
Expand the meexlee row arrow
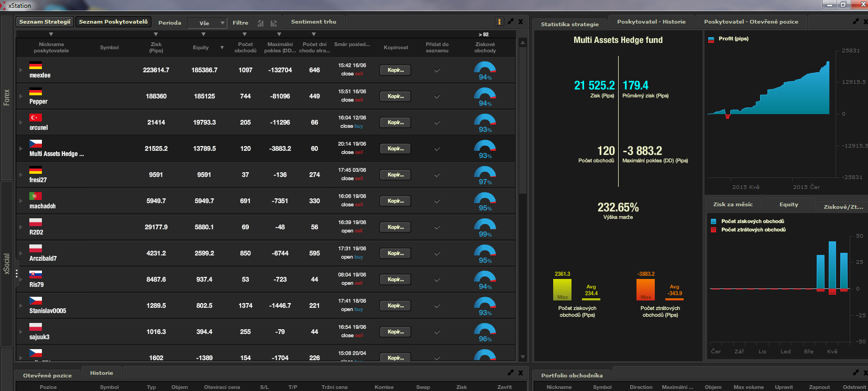(x=21, y=70)
